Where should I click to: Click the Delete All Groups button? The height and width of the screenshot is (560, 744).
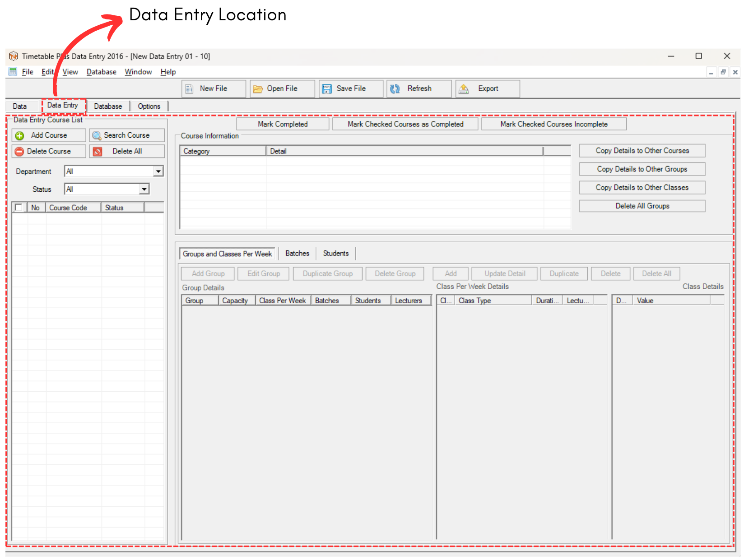(642, 206)
